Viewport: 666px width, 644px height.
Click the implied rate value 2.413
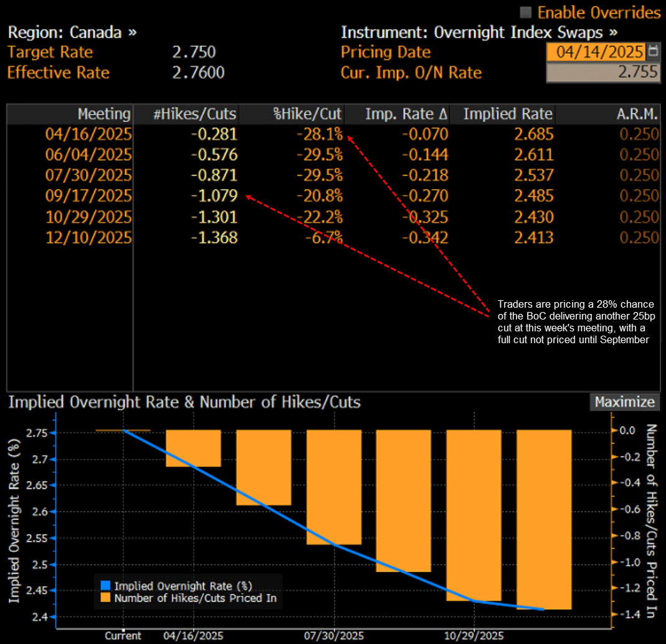[x=534, y=237]
